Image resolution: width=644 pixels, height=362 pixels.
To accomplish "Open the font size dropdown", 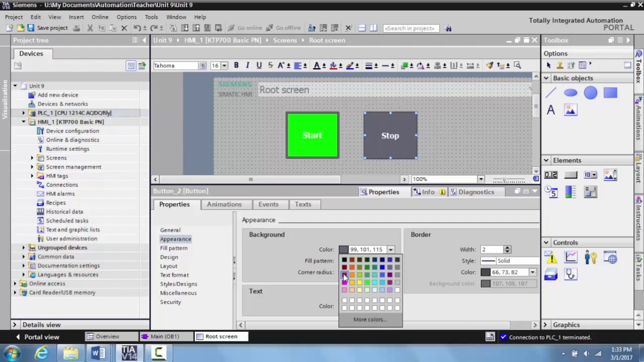I will coord(224,66).
